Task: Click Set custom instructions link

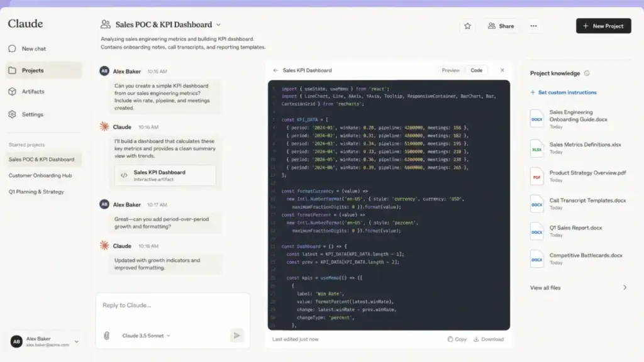Action: pyautogui.click(x=563, y=92)
